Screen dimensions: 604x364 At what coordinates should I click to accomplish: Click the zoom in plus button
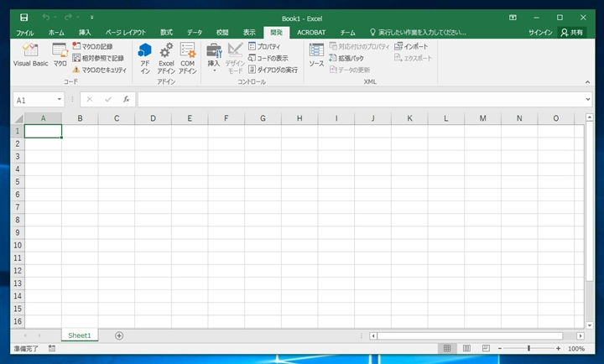click(558, 348)
